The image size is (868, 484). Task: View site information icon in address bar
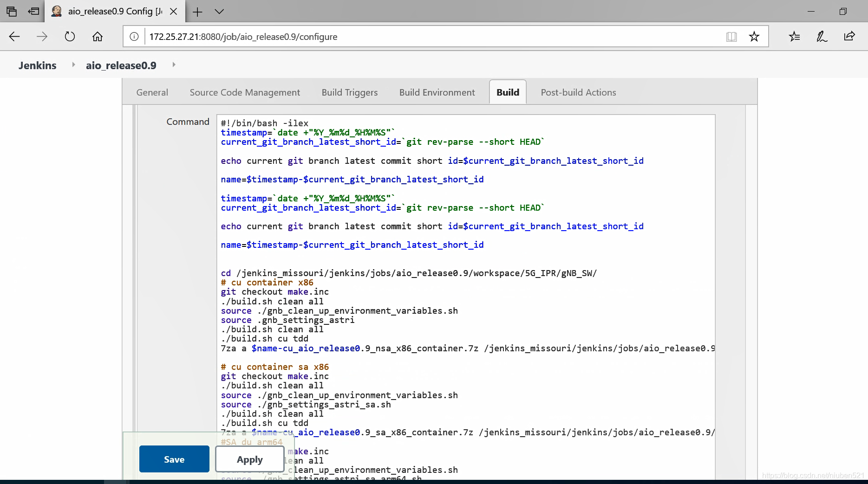click(134, 37)
